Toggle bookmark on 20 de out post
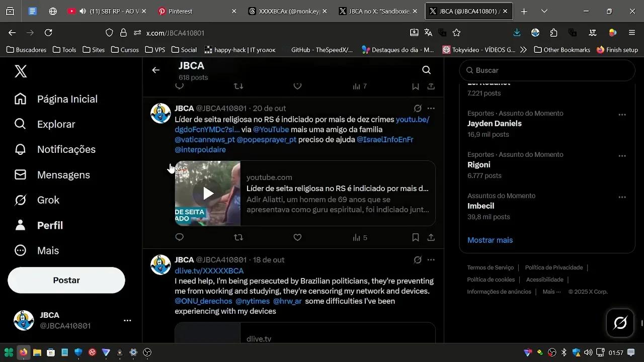Screen dimensions: 644x362 click(416, 237)
